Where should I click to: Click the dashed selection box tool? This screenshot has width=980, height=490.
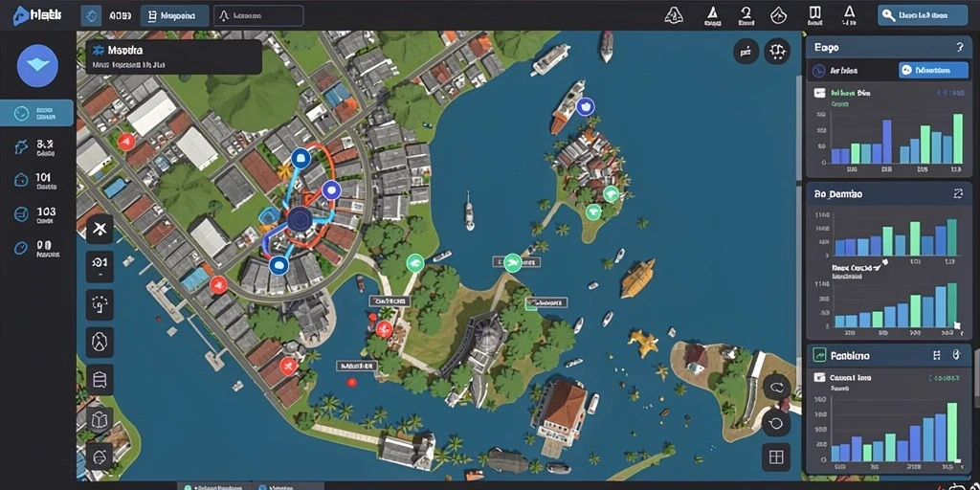(100, 305)
